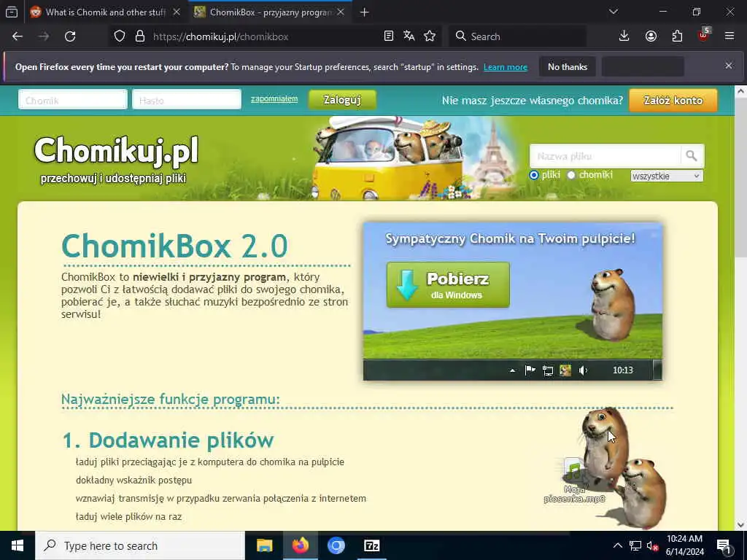Reload the current page

point(70,36)
